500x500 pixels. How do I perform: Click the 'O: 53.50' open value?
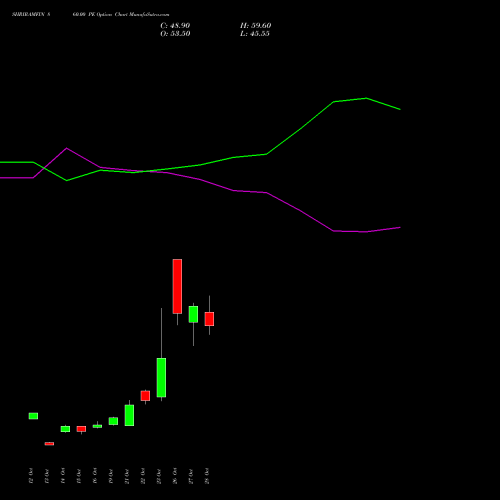175,34
